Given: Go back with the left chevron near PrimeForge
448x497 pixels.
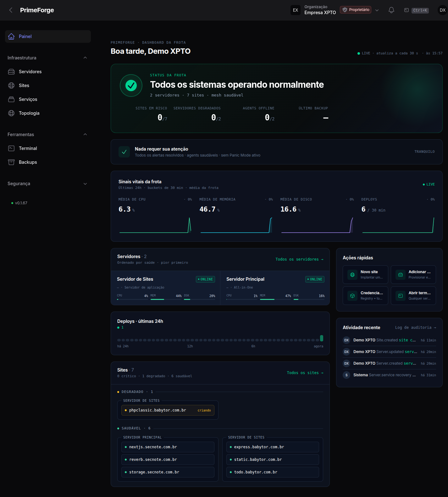Looking at the screenshot, I should point(11,10).
